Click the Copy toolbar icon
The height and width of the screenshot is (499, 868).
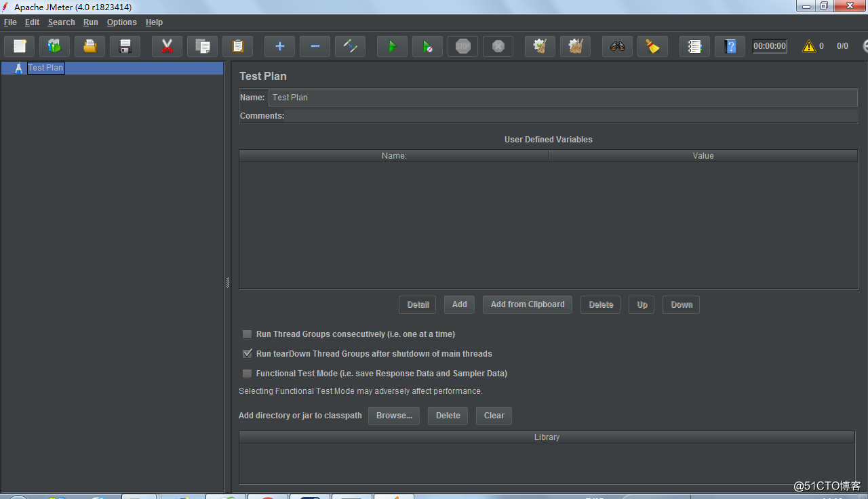tap(202, 46)
